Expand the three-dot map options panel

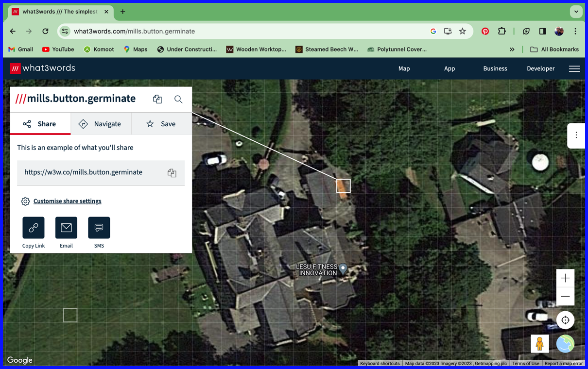tap(576, 135)
